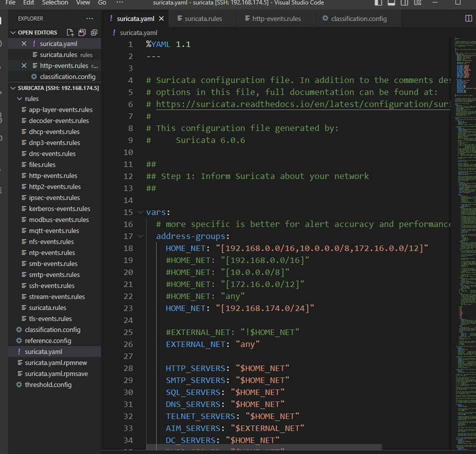Open mqtt-events.rules file

click(55, 231)
